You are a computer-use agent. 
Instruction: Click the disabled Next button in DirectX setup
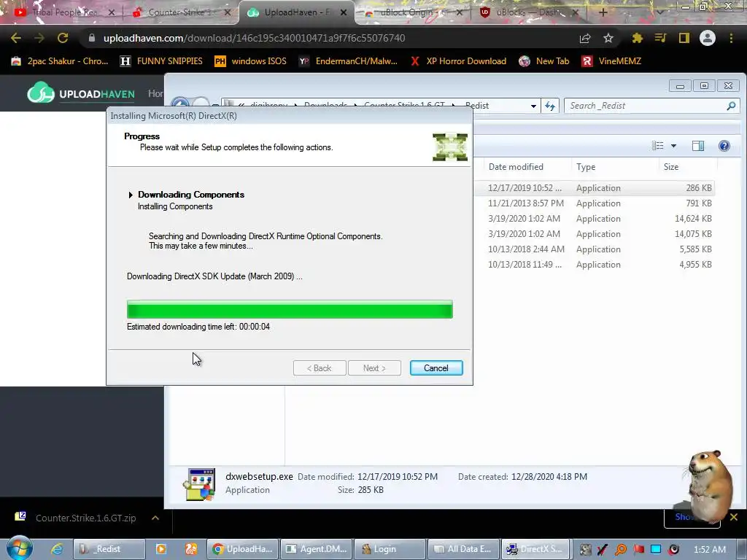tap(374, 368)
